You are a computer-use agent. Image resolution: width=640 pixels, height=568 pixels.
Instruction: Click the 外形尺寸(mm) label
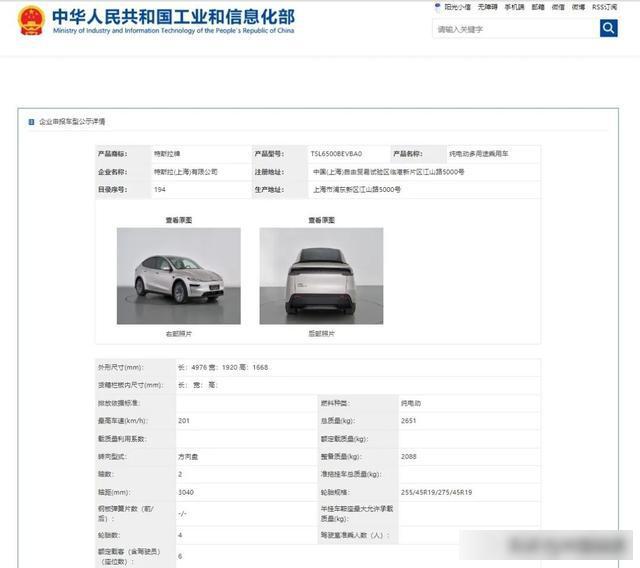coord(120,367)
